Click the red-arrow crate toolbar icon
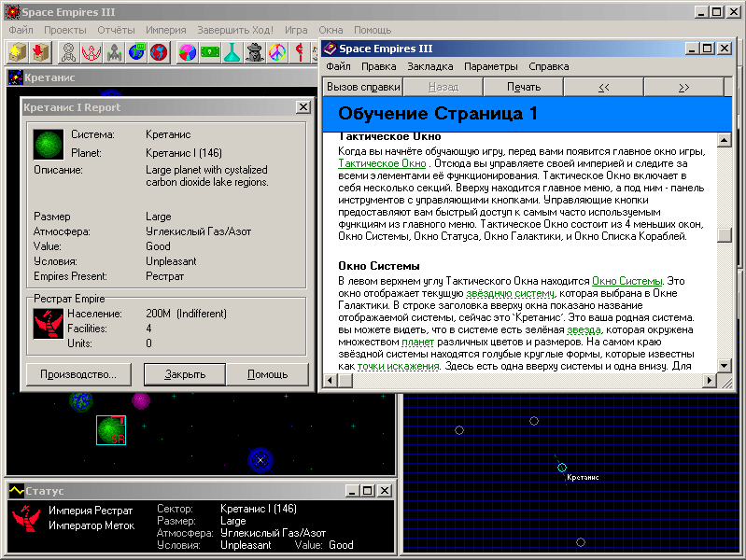Viewport: 746px width, 560px height. pos(40,51)
